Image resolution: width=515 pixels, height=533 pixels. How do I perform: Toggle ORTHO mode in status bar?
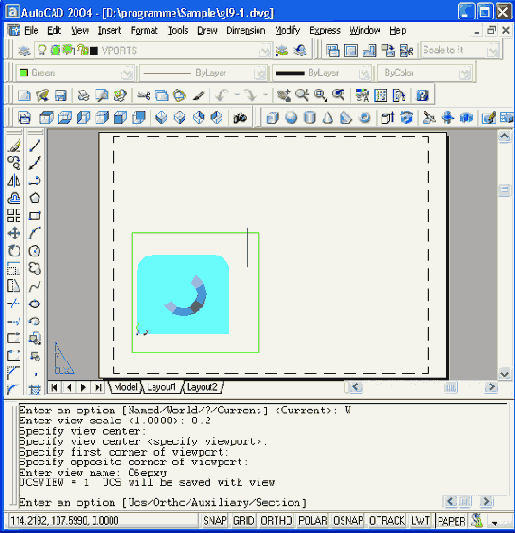coord(276,520)
